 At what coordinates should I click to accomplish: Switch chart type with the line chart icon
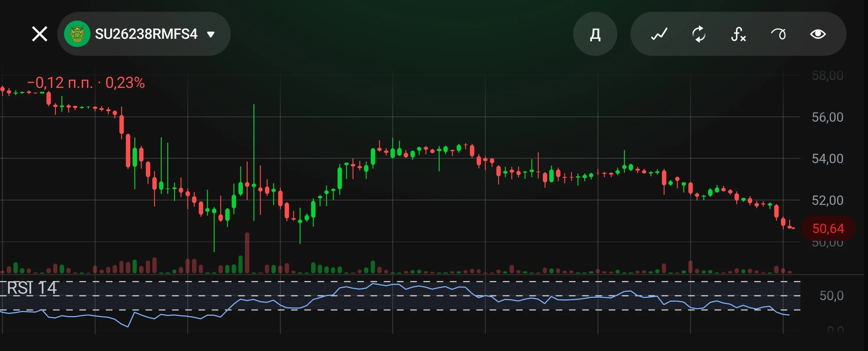(x=659, y=34)
